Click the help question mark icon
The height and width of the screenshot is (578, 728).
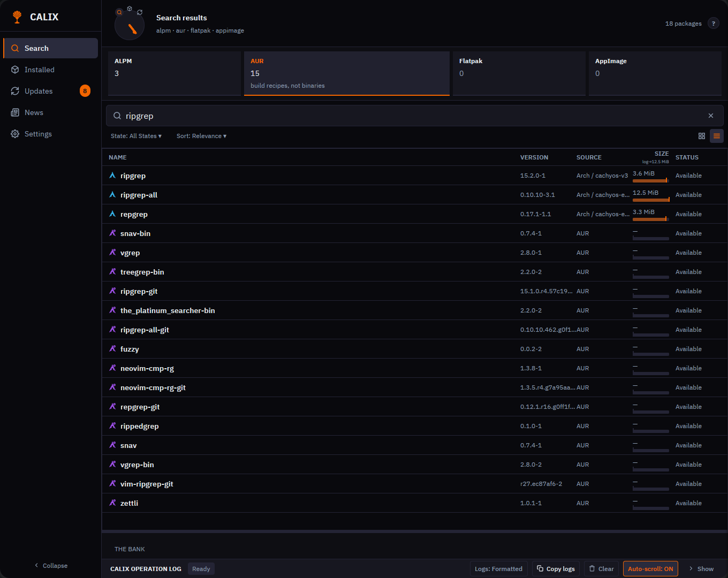(713, 24)
